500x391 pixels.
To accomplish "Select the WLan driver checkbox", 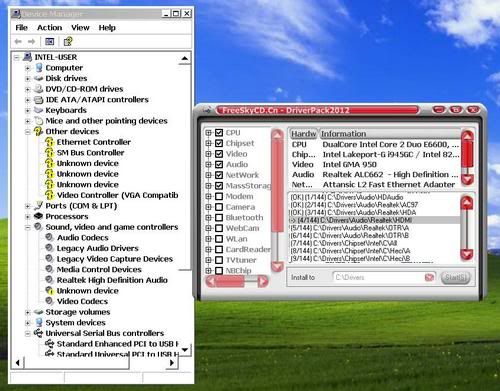I will (x=219, y=239).
